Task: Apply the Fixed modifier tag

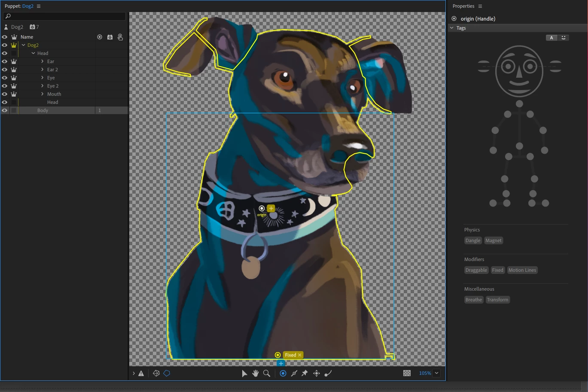Action: point(498,270)
